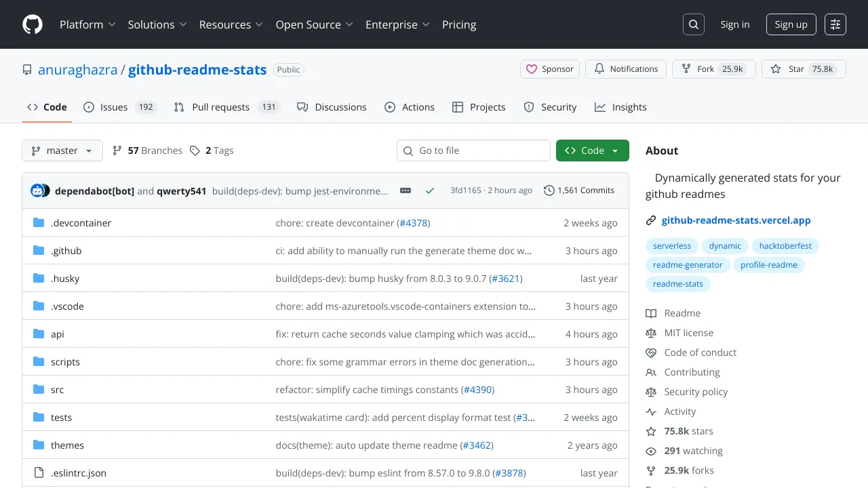This screenshot has height=488, width=868.
Task: Open the Issues tab
Action: (x=120, y=107)
